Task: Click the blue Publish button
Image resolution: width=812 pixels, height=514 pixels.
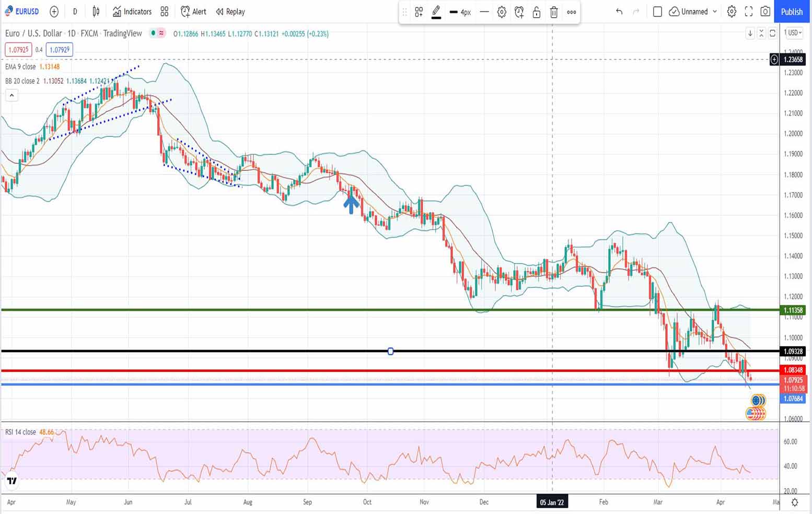Action: [x=791, y=11]
